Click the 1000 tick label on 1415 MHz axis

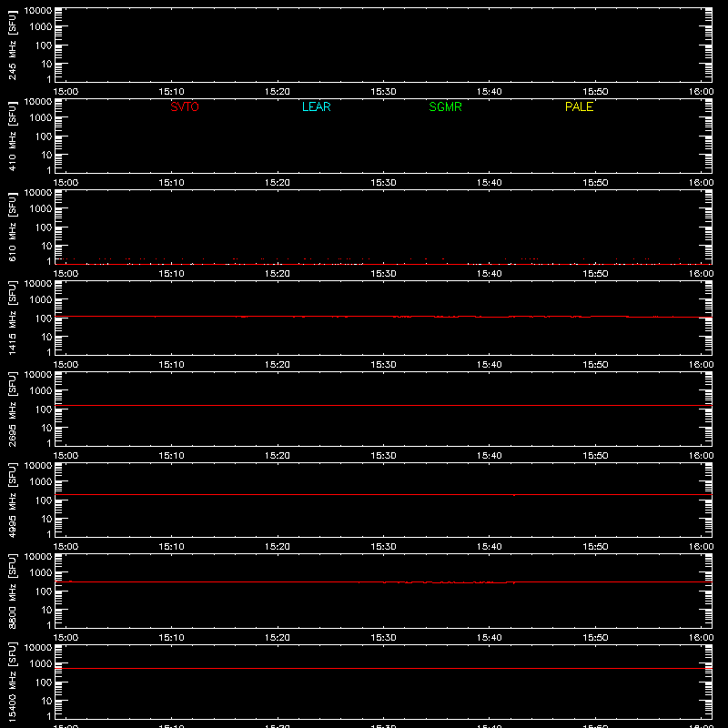pos(41,299)
